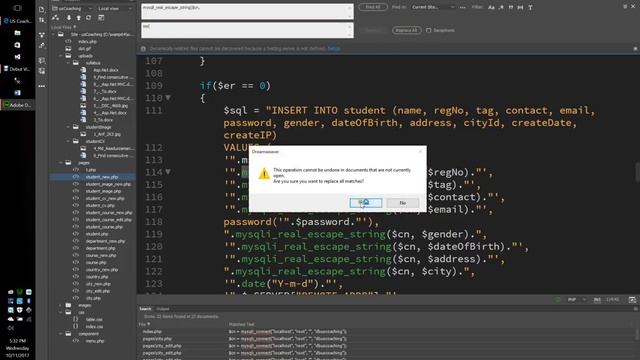Toggle whole word filter icon
The image size is (640, 360).
coord(511,7)
